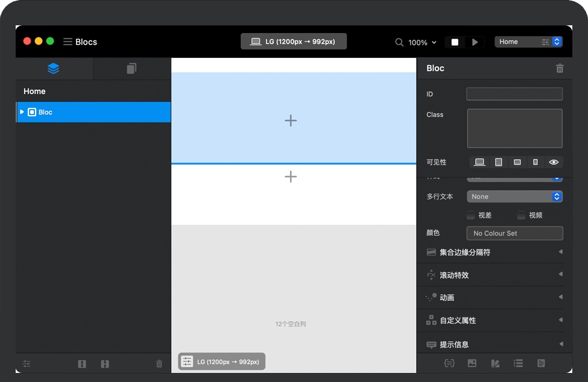
Task: Click the magnifier zoom icon
Action: click(399, 42)
